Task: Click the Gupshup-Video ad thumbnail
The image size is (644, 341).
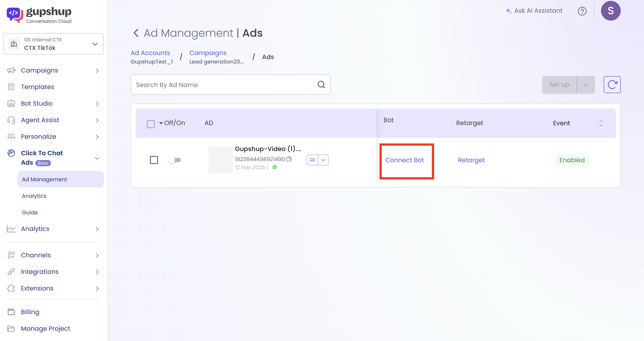Action: [x=220, y=160]
